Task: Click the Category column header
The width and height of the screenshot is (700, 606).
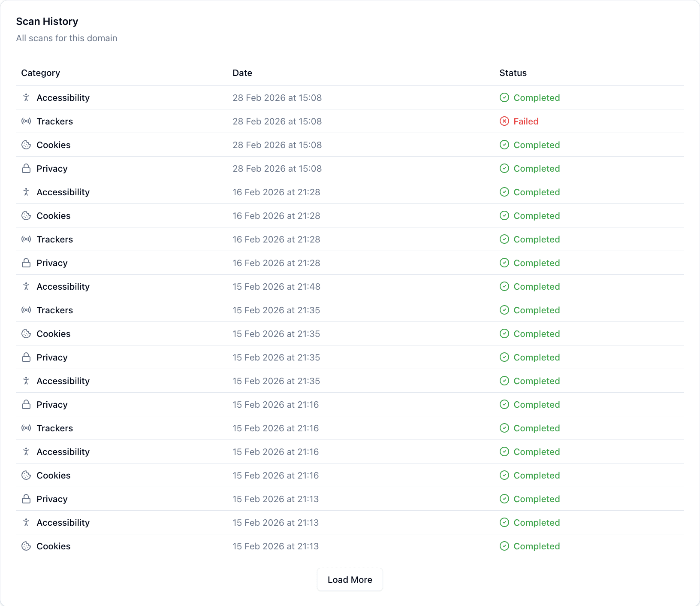Action: point(40,73)
